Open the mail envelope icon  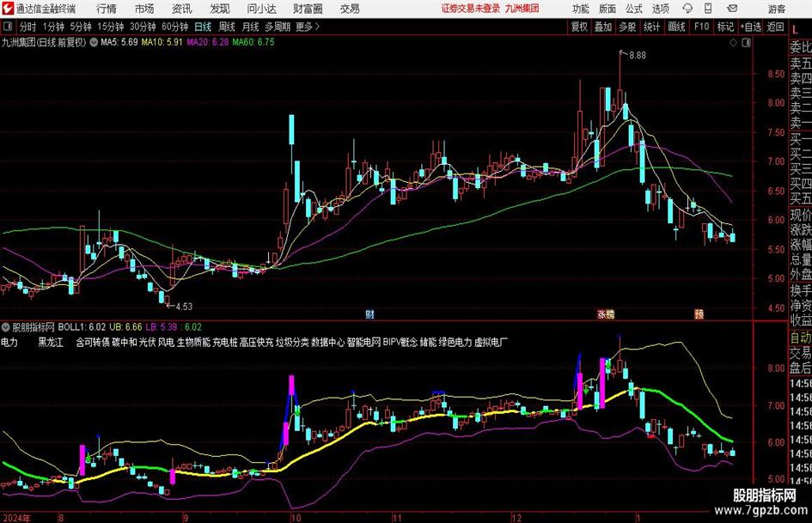[x=732, y=9]
